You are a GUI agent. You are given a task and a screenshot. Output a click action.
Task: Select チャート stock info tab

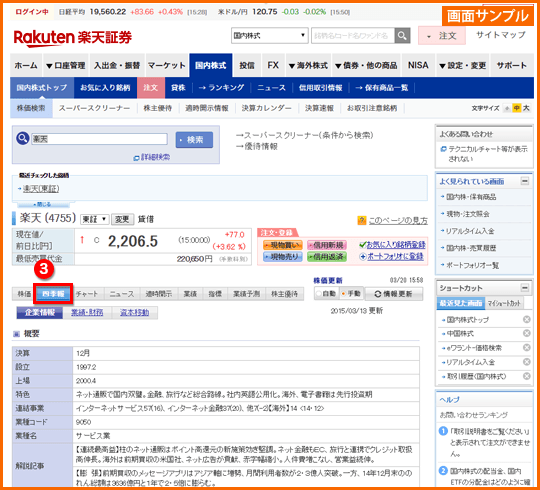coord(87,294)
